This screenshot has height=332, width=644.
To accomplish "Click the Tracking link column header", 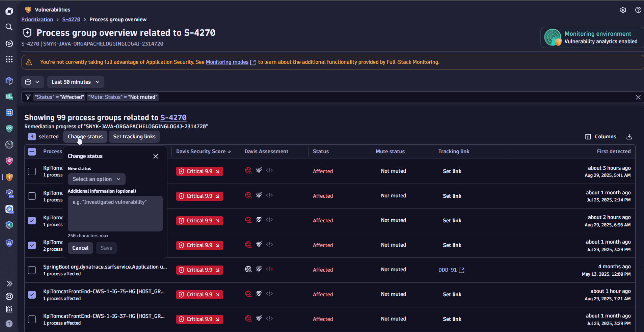I will click(454, 151).
